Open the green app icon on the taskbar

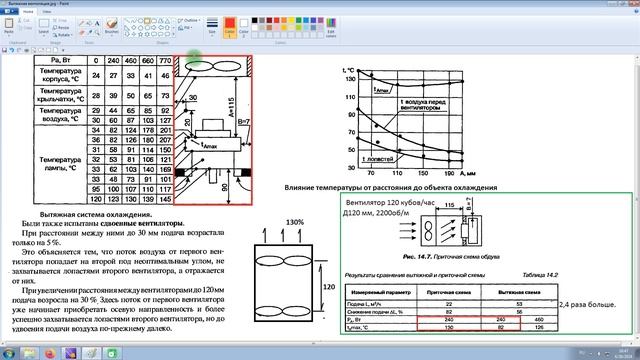click(x=112, y=353)
